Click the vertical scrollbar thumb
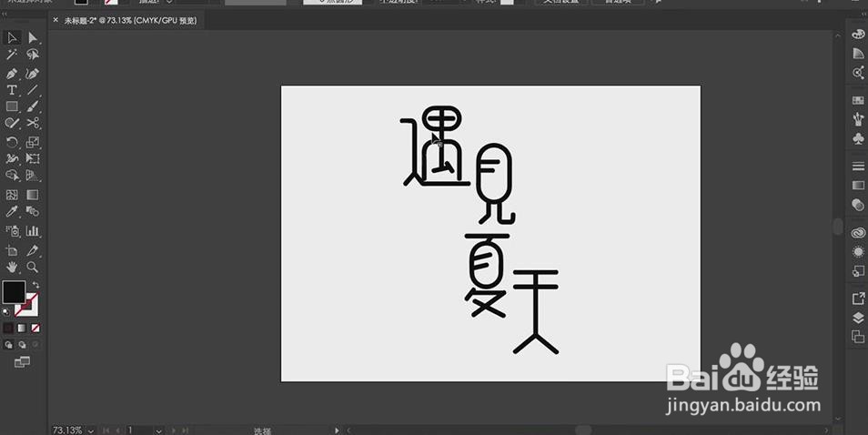 pyautogui.click(x=838, y=227)
